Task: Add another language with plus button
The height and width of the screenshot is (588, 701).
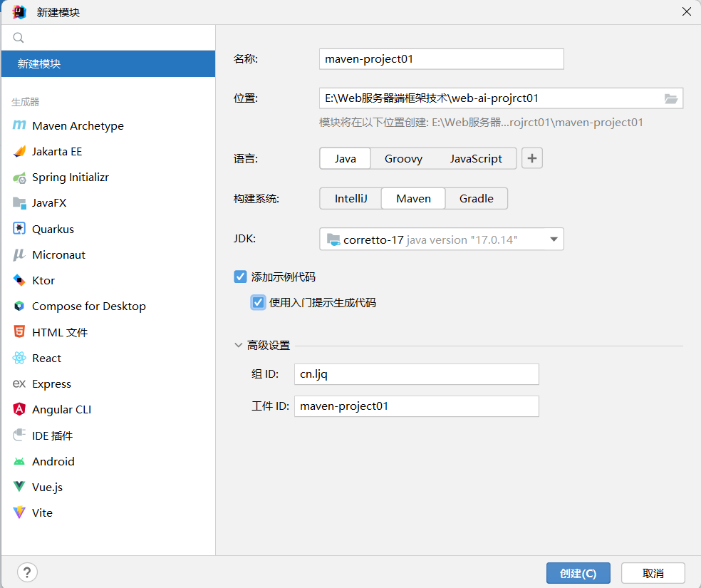Action: click(532, 158)
